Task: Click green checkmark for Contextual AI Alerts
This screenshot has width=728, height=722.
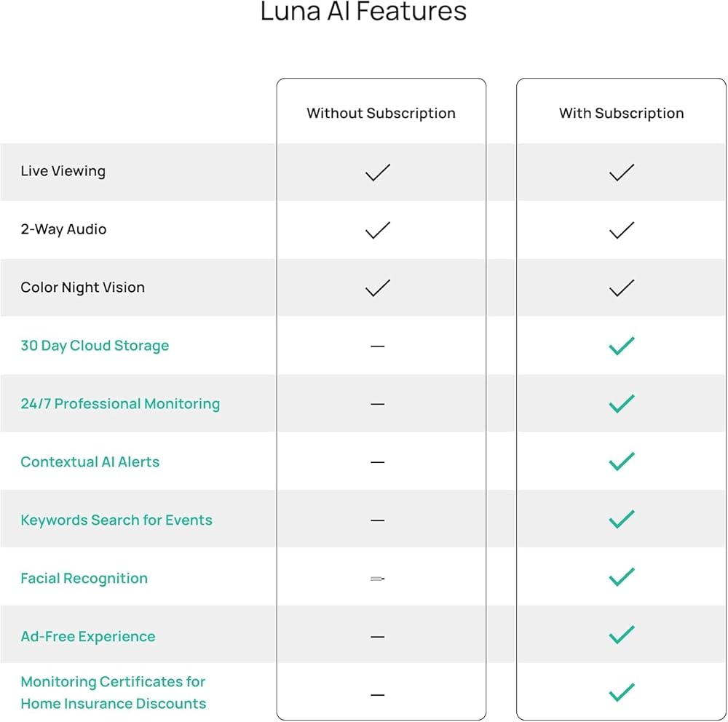Action: click(x=621, y=462)
